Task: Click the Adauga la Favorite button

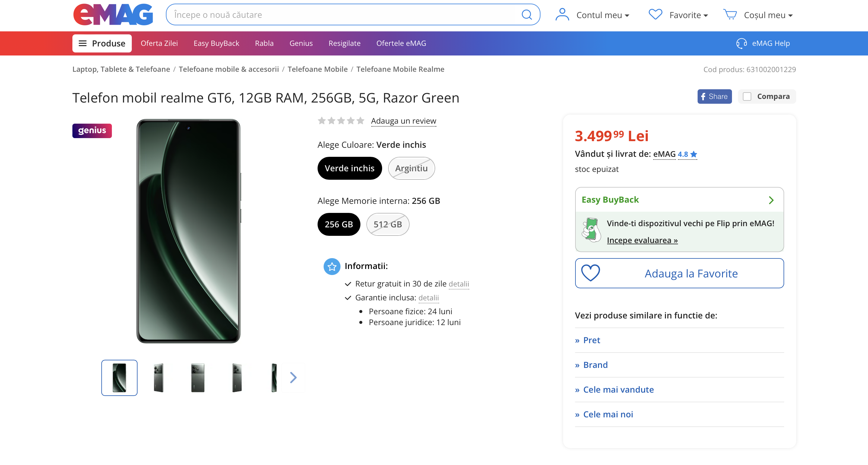Action: click(x=679, y=273)
